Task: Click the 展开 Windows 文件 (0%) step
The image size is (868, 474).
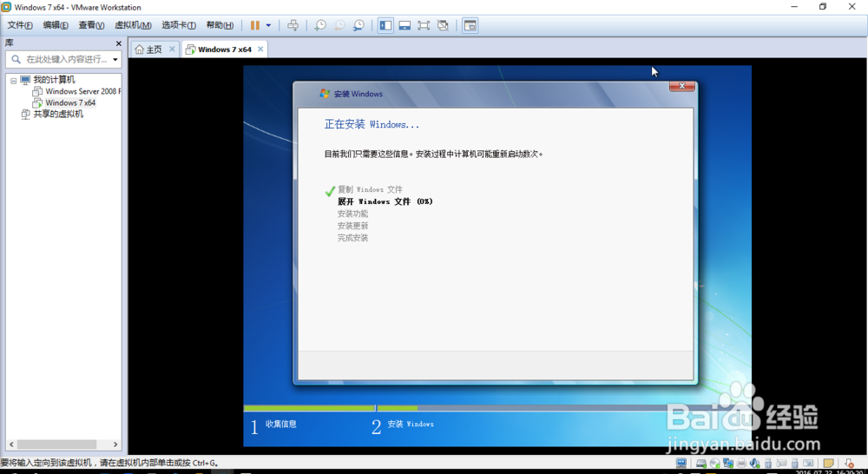Action: [385, 201]
